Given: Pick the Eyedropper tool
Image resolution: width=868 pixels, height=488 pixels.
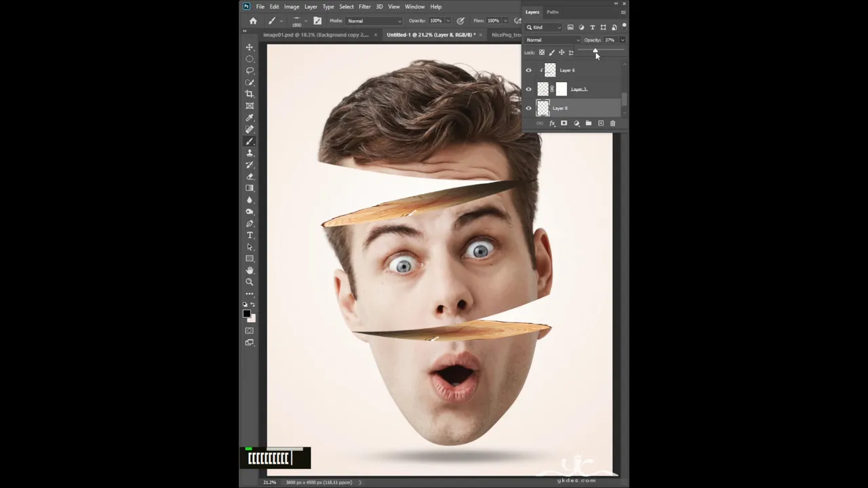Looking at the screenshot, I should [250, 118].
